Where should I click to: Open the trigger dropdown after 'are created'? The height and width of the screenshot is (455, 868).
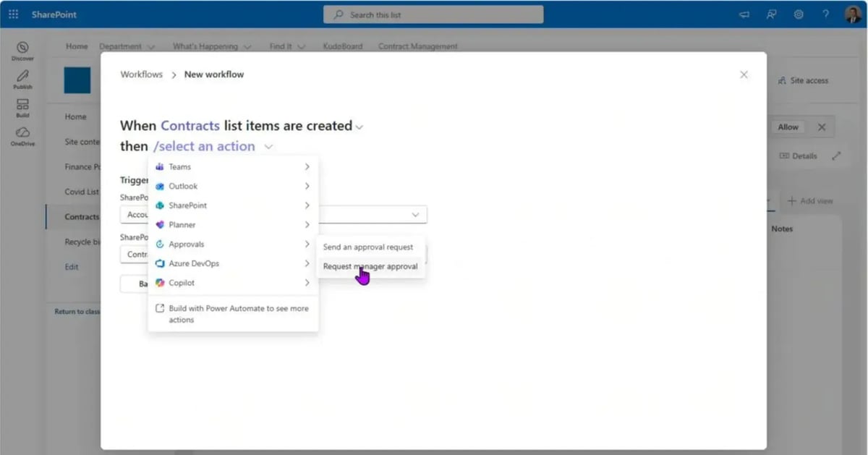point(359,127)
